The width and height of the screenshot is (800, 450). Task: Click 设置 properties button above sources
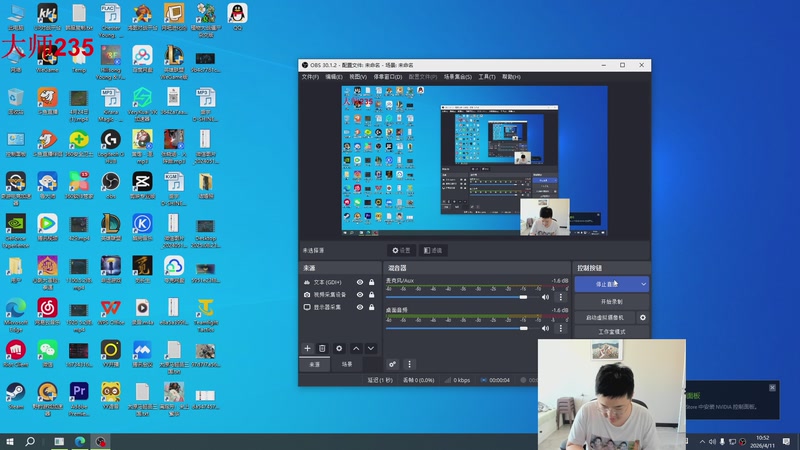[x=401, y=251]
